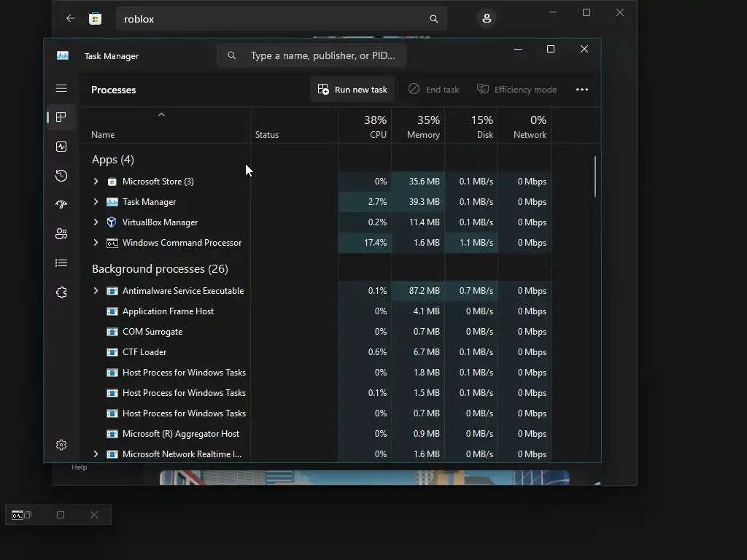Click the 0.6% CPU cell
The image size is (747, 560).
pos(365,352)
